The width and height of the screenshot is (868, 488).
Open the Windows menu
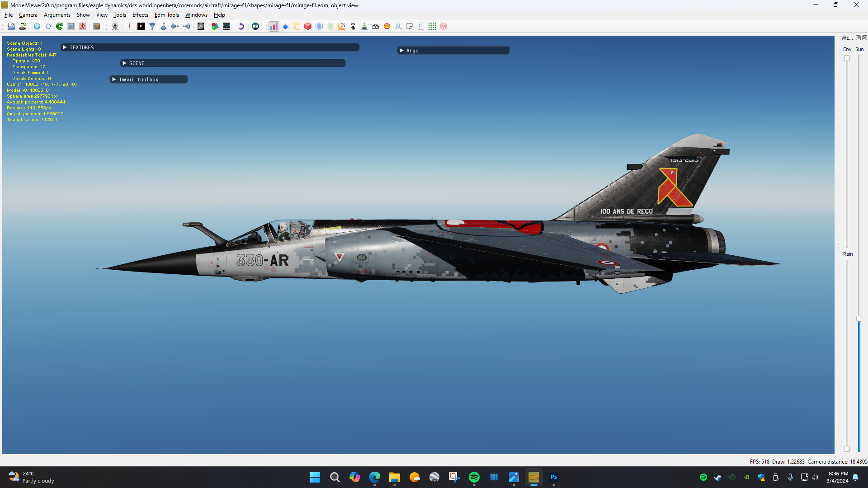(196, 15)
